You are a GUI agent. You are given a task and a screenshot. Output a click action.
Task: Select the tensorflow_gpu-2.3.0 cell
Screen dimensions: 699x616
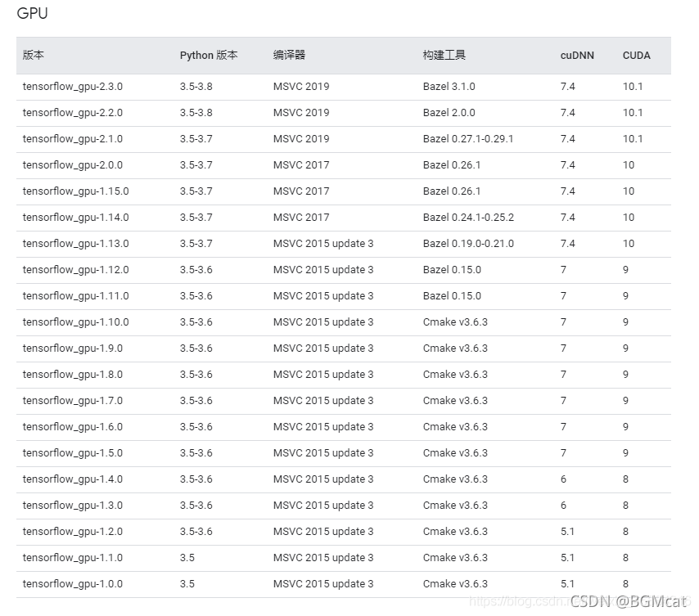pos(73,87)
